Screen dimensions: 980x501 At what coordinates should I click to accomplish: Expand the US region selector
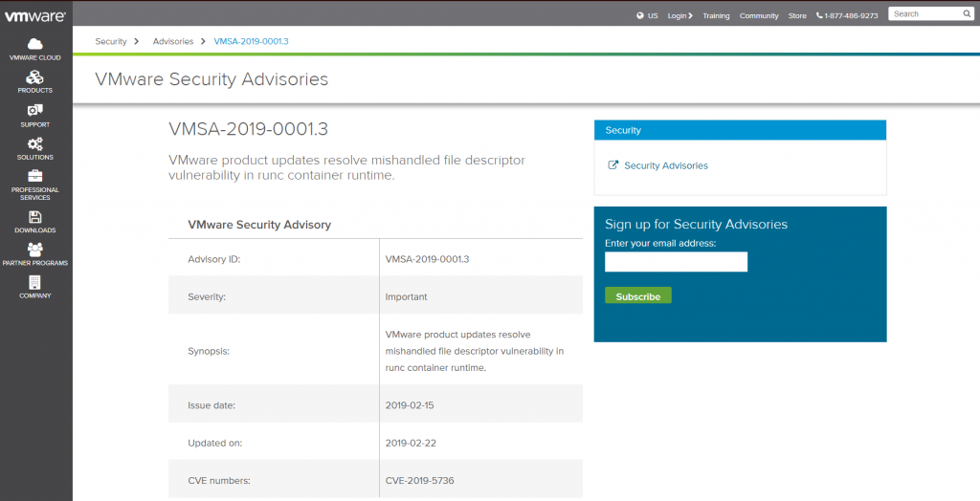coord(647,15)
